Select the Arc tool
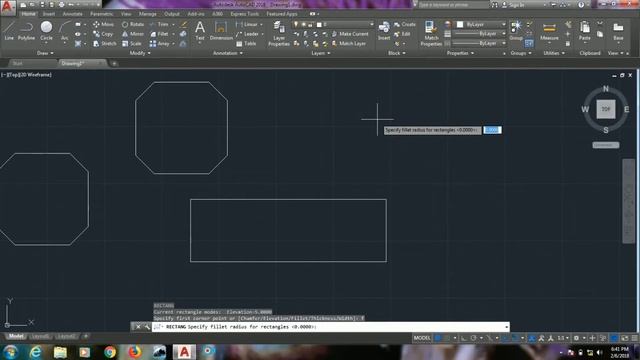The width and height of the screenshot is (640, 360). (x=64, y=31)
